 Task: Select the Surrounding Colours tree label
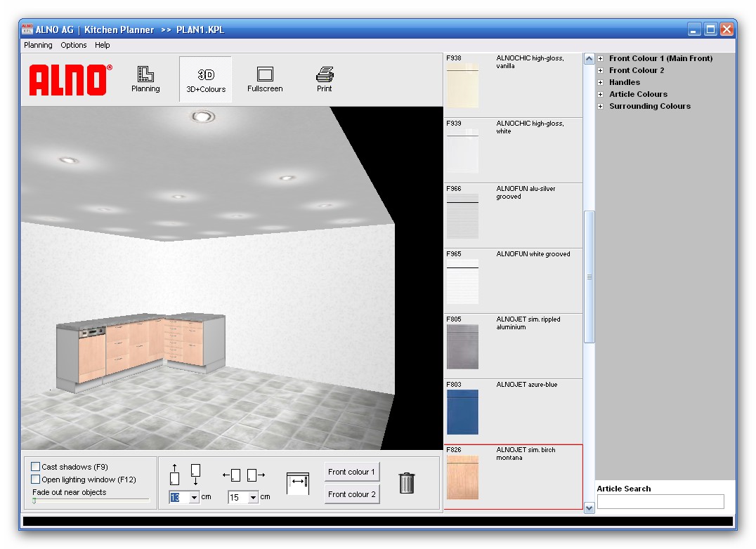(649, 107)
